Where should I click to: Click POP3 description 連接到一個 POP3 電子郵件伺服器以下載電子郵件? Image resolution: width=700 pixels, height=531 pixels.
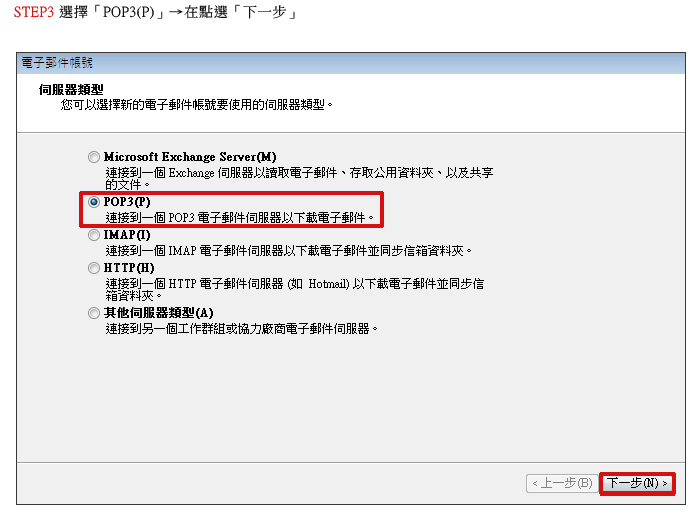(239, 218)
